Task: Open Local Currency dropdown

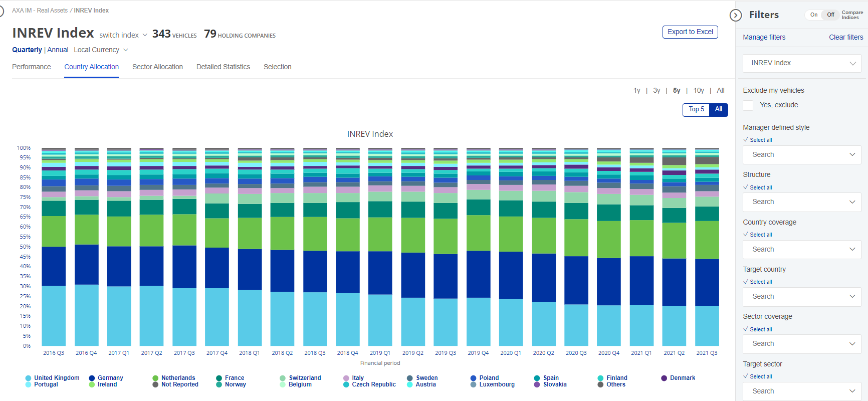Action: pyautogui.click(x=101, y=50)
